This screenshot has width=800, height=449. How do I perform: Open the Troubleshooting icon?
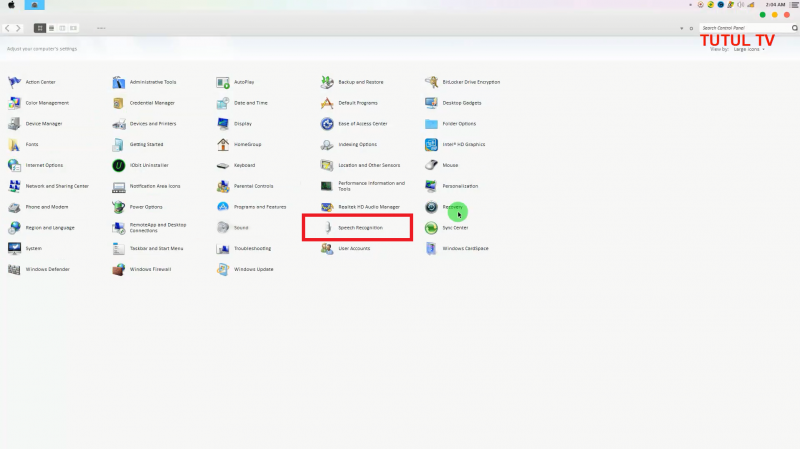point(223,248)
